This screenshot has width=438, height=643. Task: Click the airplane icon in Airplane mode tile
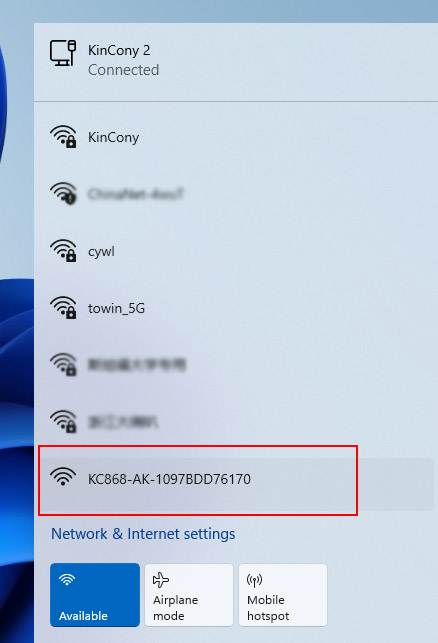tap(161, 580)
